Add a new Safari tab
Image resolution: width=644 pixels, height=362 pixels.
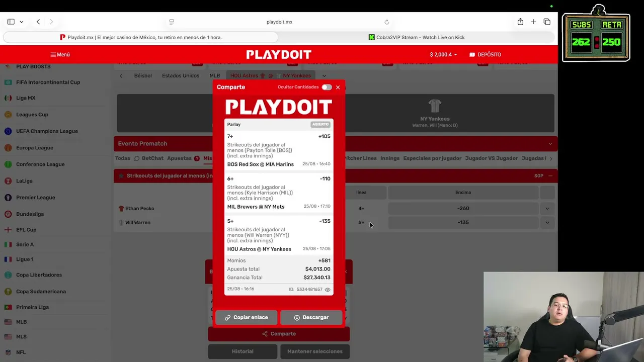[x=533, y=22]
